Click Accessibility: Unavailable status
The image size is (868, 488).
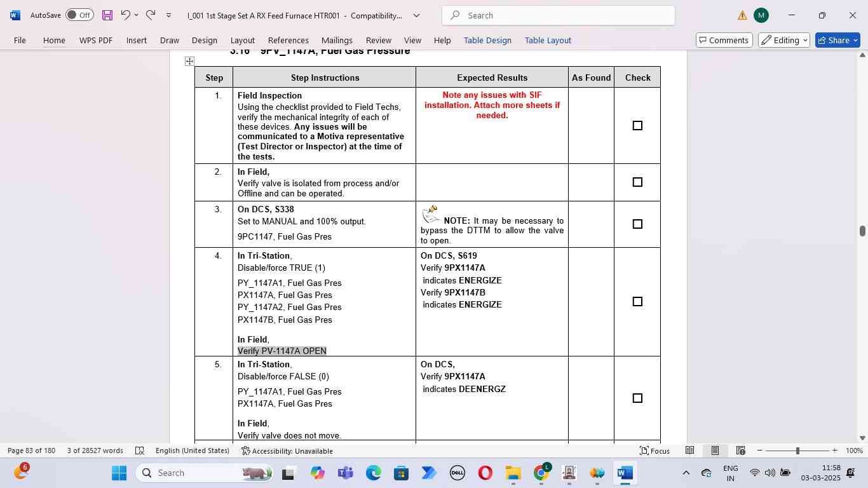(287, 451)
